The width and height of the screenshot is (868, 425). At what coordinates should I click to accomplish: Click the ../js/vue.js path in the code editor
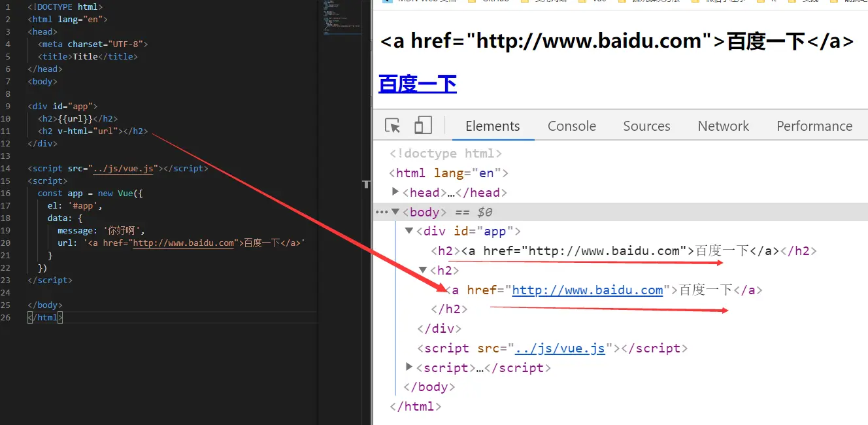(124, 168)
